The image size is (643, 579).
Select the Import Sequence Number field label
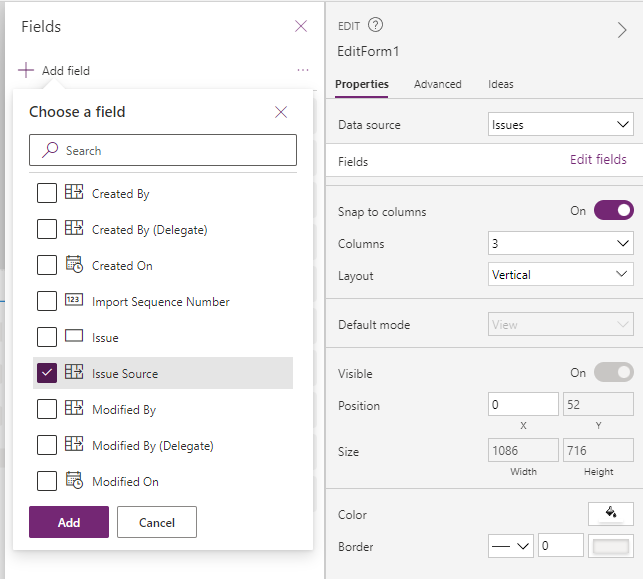coord(161,302)
